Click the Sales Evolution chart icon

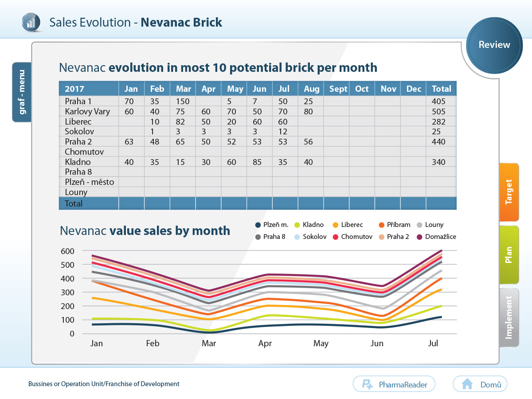[x=31, y=22]
